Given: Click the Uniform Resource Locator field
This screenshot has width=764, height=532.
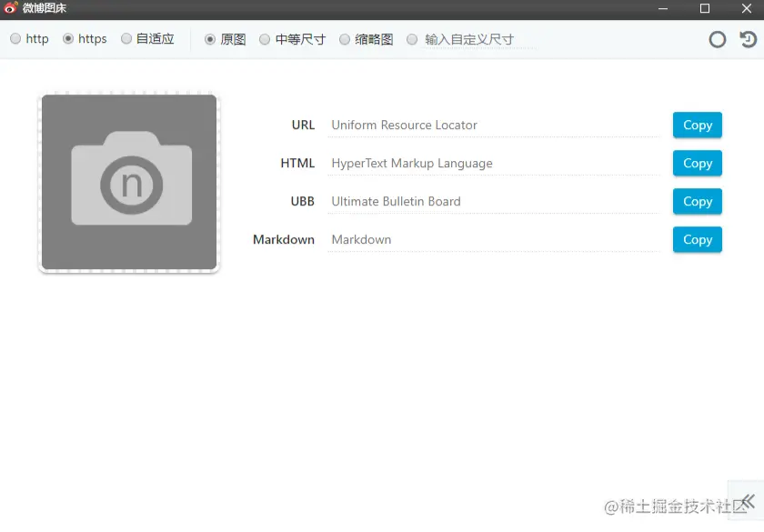Looking at the screenshot, I should pyautogui.click(x=494, y=125).
